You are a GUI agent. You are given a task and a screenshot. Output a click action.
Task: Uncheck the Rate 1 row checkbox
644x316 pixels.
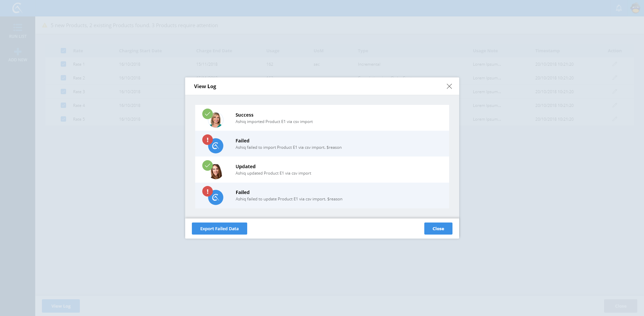pos(63,64)
